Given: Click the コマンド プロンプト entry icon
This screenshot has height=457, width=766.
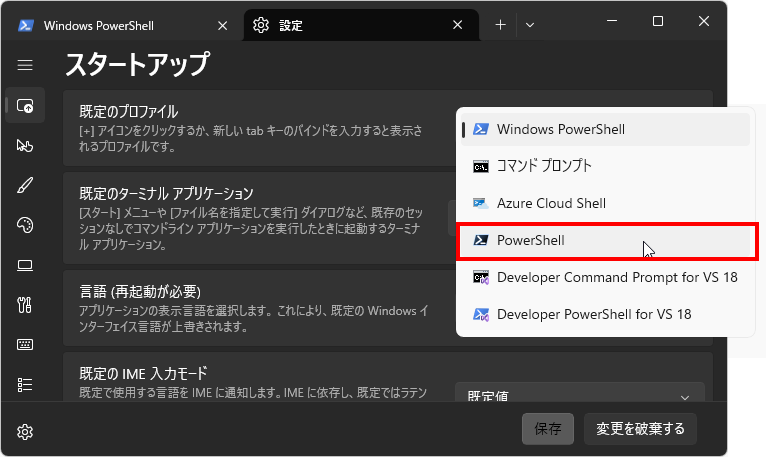Looking at the screenshot, I should click(x=481, y=167).
